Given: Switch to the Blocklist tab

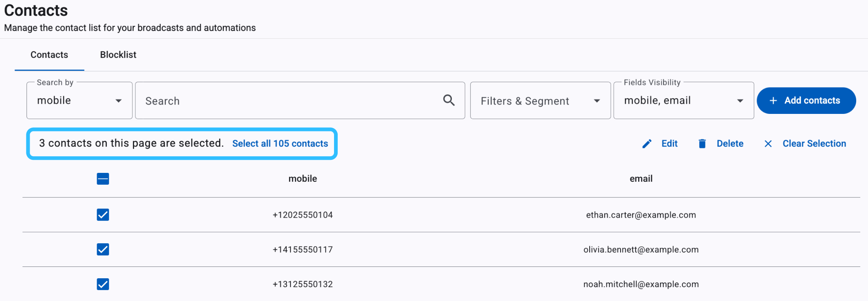Looking at the screenshot, I should tap(118, 55).
